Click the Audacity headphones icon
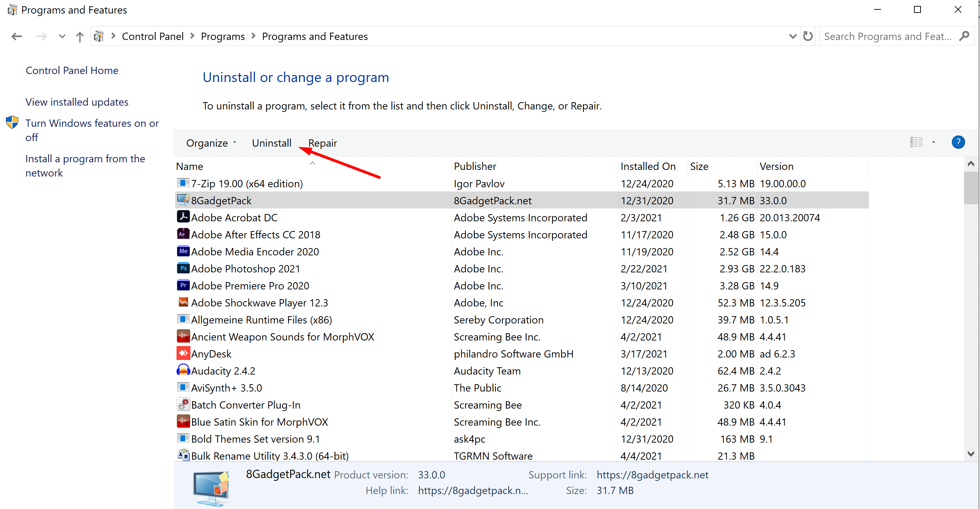The image size is (980, 509). (183, 370)
